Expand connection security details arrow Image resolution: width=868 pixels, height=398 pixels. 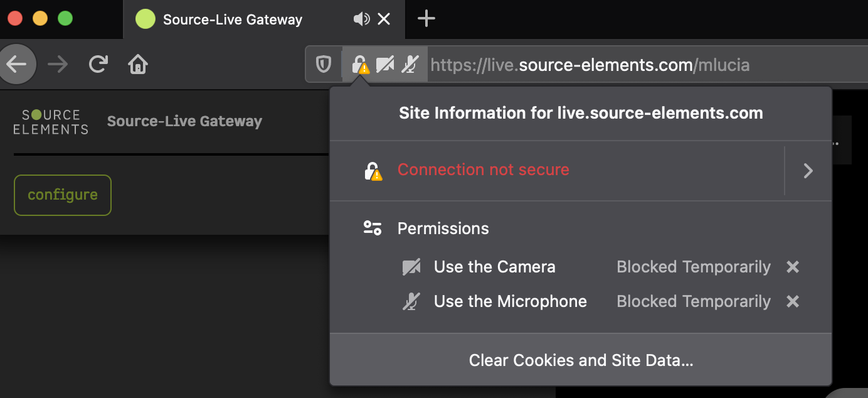click(808, 171)
